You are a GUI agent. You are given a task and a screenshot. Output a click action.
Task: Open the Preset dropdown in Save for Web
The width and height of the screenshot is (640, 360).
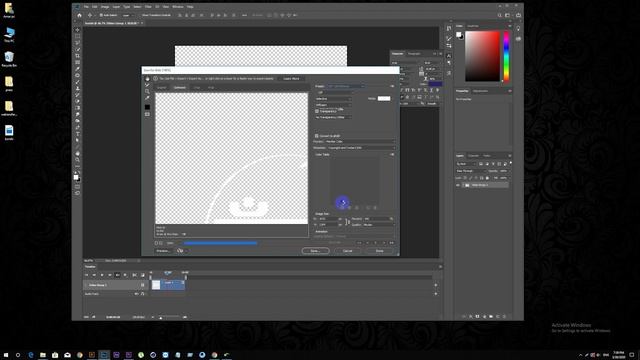coord(346,86)
